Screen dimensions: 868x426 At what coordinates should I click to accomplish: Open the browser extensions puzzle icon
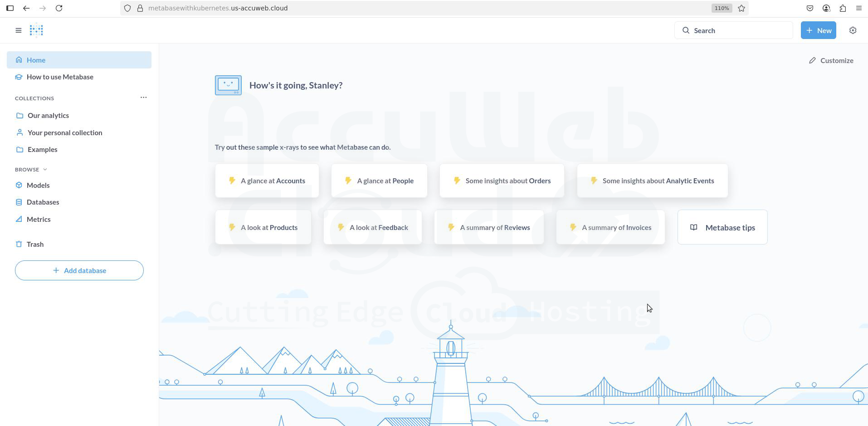[x=843, y=8]
